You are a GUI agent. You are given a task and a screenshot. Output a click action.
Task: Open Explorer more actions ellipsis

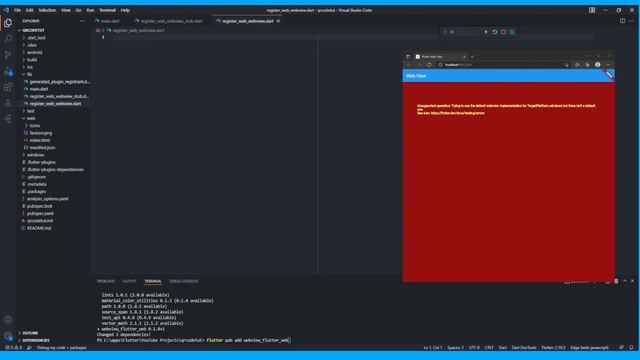tap(82, 21)
